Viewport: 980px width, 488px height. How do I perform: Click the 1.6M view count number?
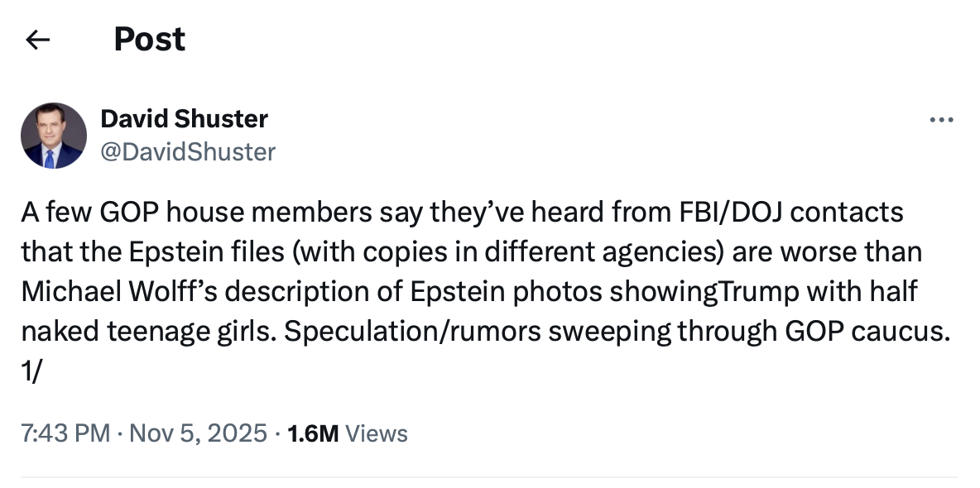[x=312, y=433]
